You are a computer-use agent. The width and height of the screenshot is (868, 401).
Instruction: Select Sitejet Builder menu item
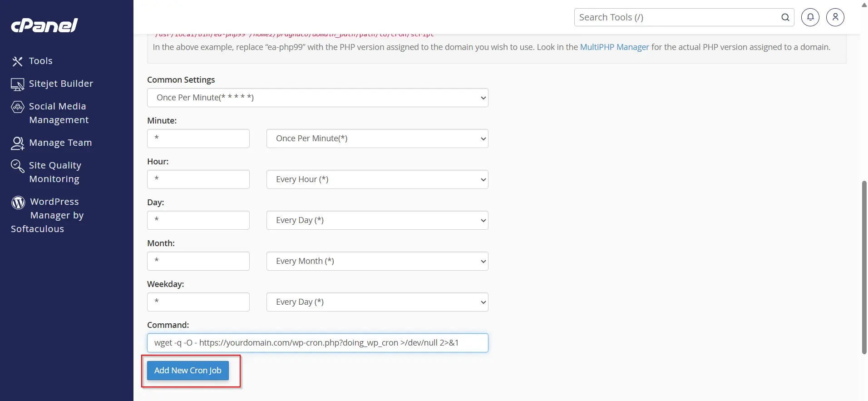point(61,84)
